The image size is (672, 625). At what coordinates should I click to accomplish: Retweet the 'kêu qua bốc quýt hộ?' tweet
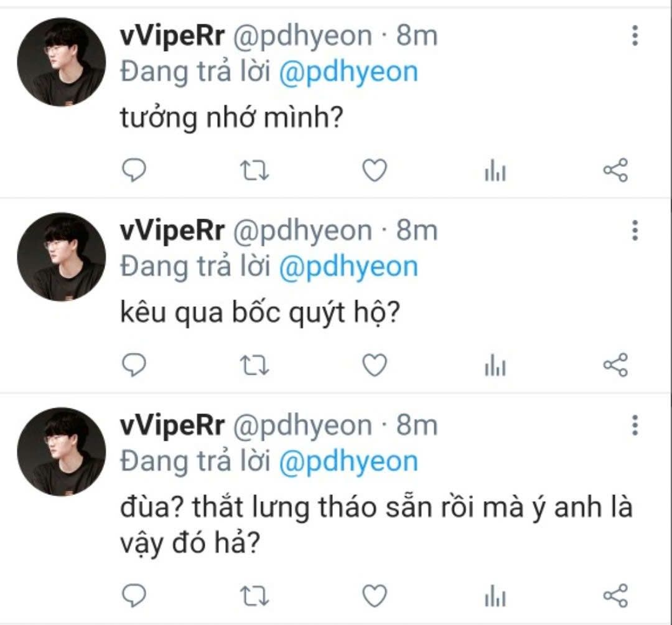click(254, 365)
